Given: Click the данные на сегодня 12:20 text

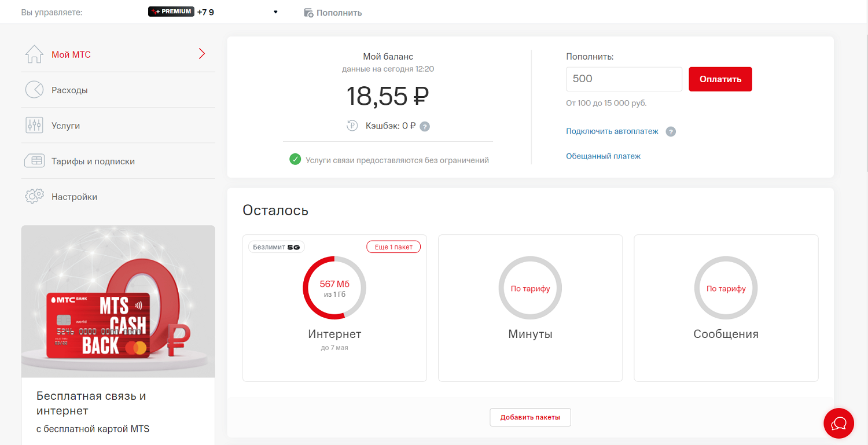Looking at the screenshot, I should [x=388, y=69].
